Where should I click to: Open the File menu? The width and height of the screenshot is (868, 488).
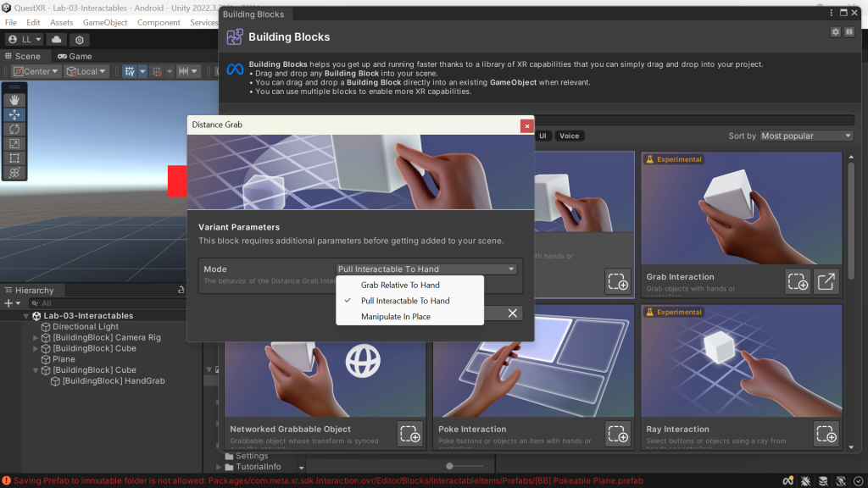coord(11,23)
